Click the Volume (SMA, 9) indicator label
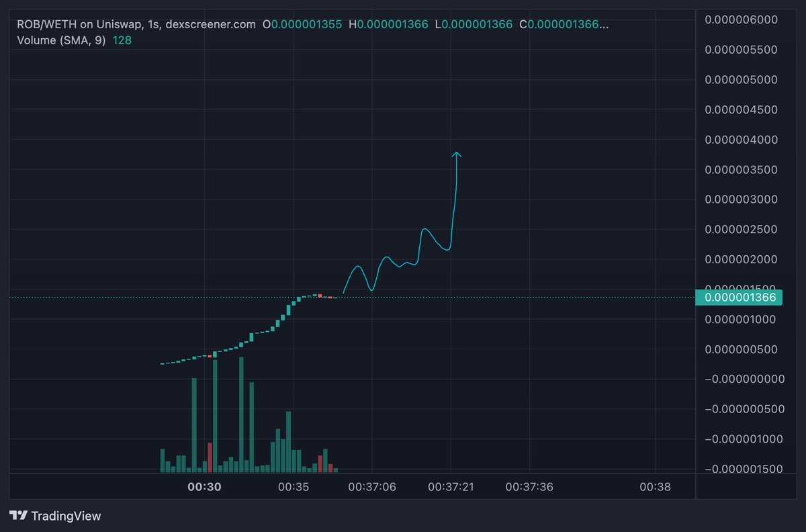The image size is (806, 532). [x=62, y=40]
